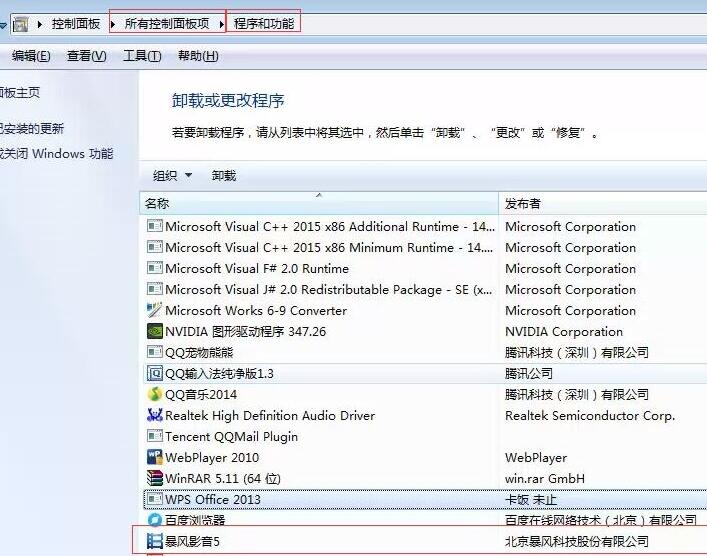Screen dimensions: 707x556
Task: Sort the list by the 名称 column header
Action: click(x=319, y=203)
